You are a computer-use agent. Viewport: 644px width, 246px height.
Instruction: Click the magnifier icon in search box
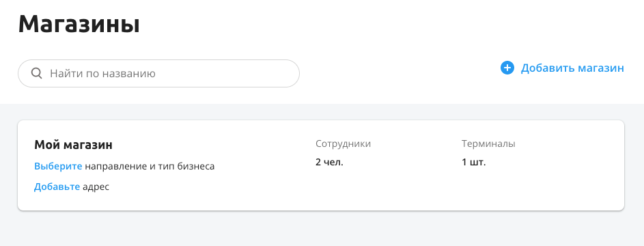coord(37,74)
